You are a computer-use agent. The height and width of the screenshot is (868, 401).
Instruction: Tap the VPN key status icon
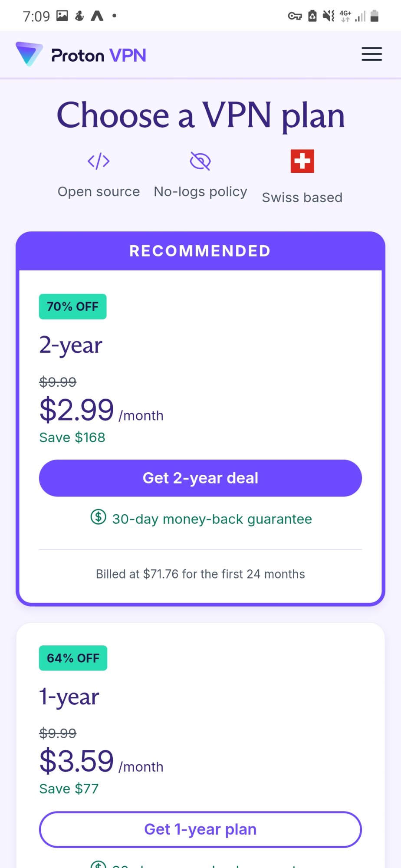(295, 16)
